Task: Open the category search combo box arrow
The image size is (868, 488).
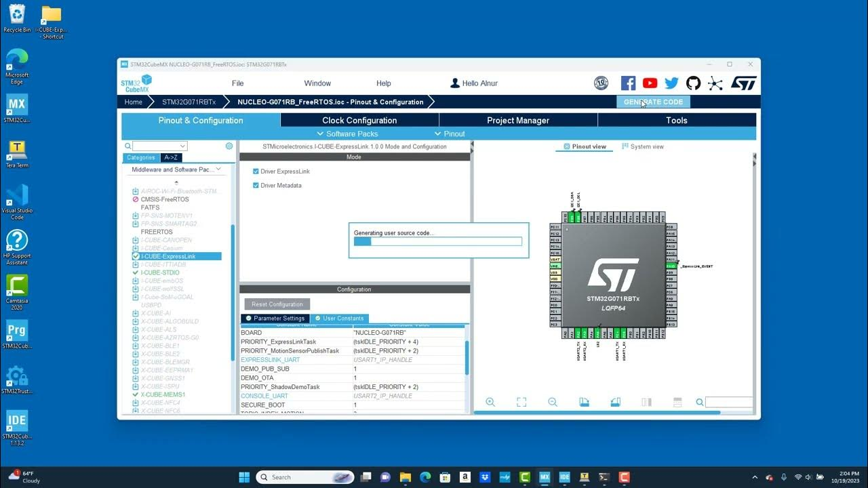Action: 182,146
